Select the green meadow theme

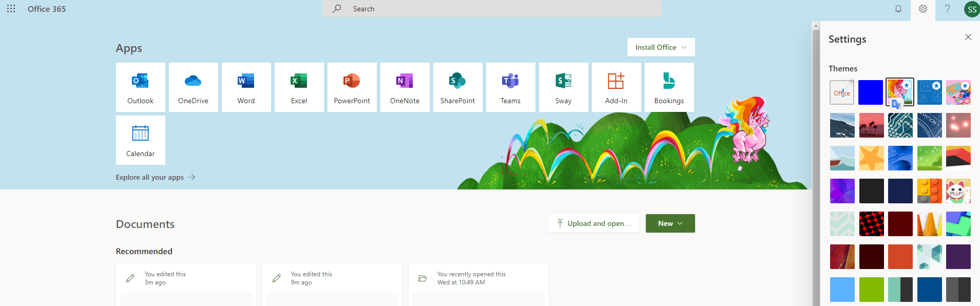tap(930, 158)
